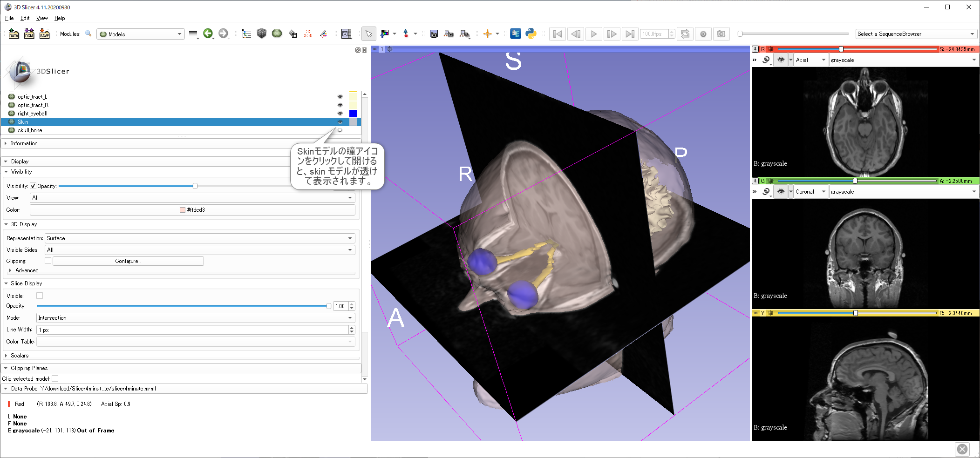The height and width of the screenshot is (458, 980).
Task: Open the Edit menu
Action: (x=25, y=18)
